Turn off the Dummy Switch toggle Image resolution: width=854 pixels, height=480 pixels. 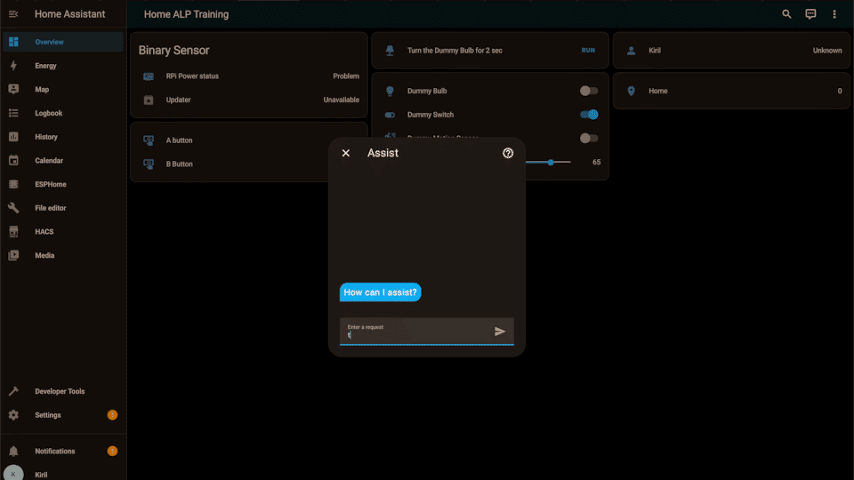click(x=589, y=114)
